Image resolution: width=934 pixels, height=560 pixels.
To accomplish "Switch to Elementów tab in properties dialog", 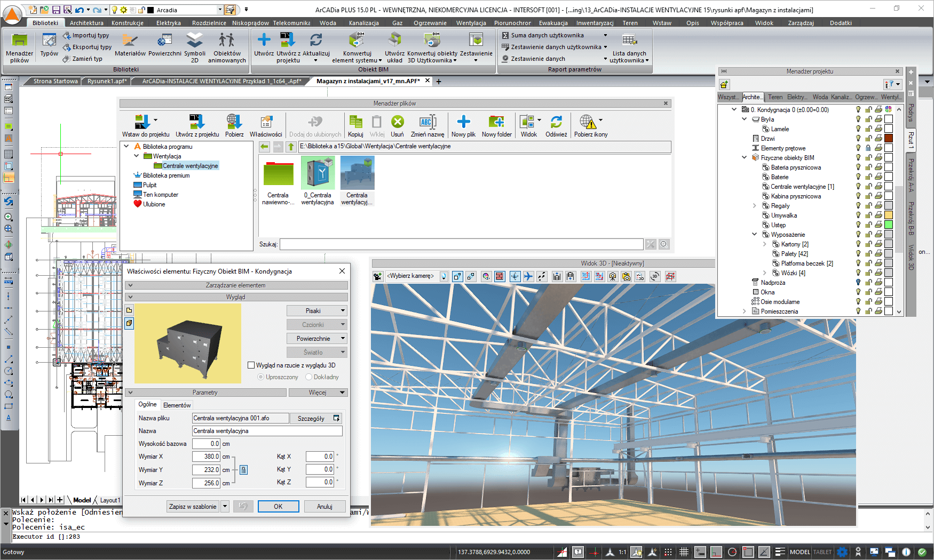I will (177, 405).
